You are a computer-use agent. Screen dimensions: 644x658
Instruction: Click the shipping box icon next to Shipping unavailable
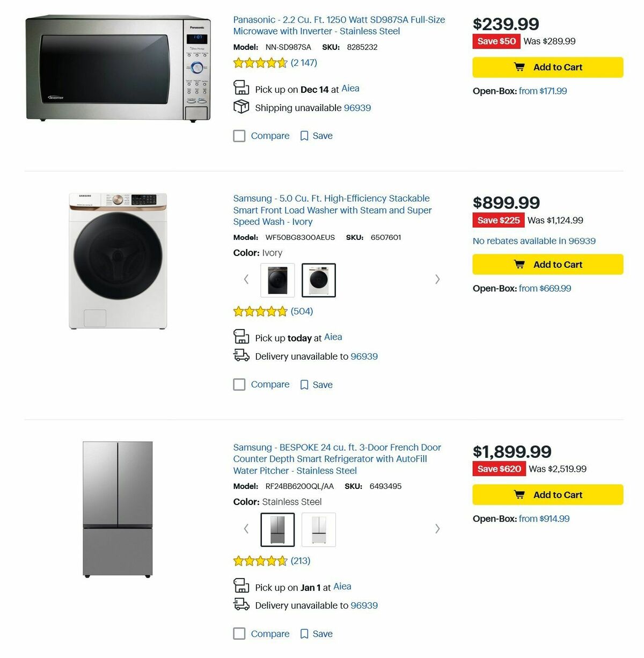point(240,107)
